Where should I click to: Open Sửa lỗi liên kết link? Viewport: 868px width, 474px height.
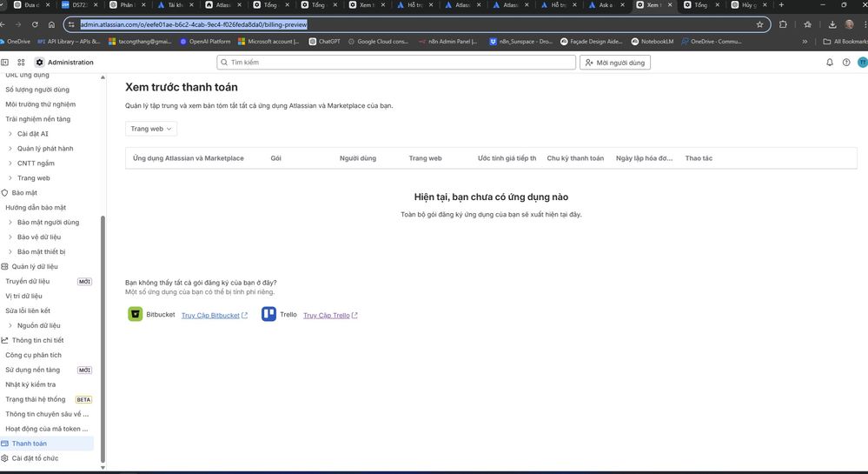coord(28,310)
